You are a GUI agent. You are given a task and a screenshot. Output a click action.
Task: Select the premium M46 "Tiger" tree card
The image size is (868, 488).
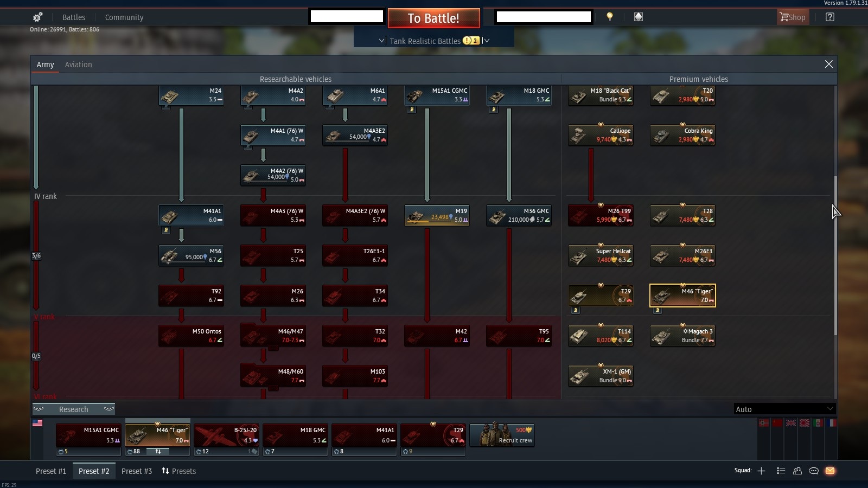[682, 296]
